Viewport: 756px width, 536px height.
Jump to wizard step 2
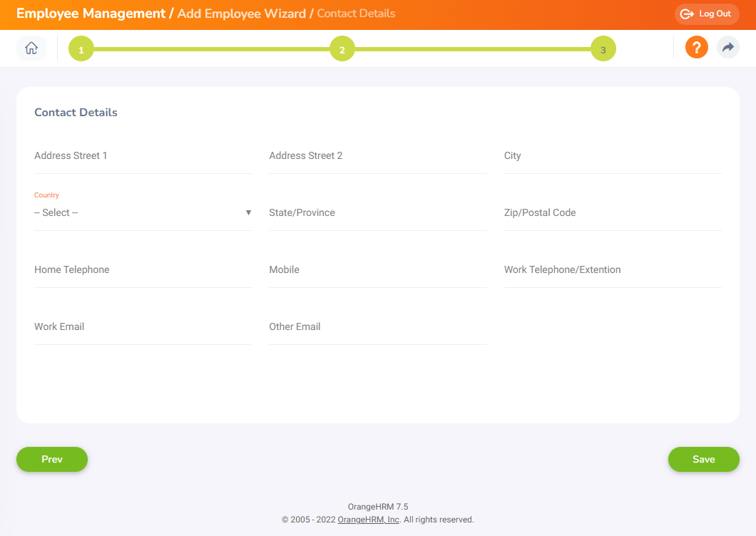(342, 49)
